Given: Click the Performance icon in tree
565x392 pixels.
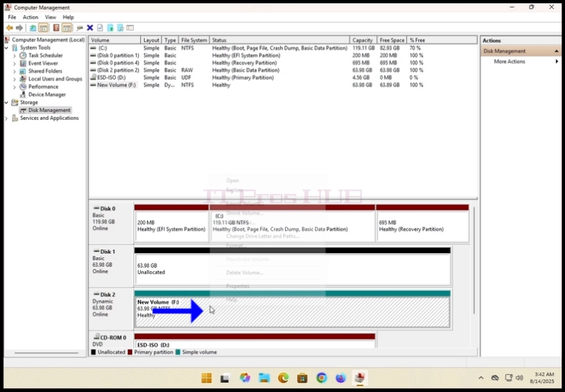Looking at the screenshot, I should 23,87.
